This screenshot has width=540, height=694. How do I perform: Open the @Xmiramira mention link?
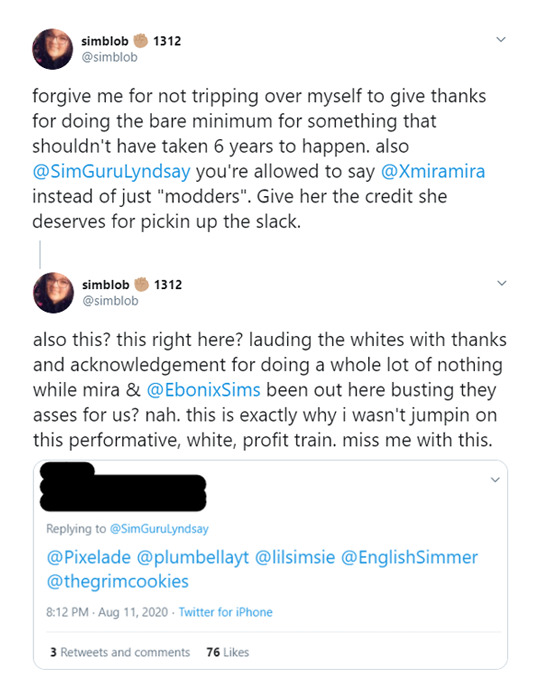click(x=433, y=171)
